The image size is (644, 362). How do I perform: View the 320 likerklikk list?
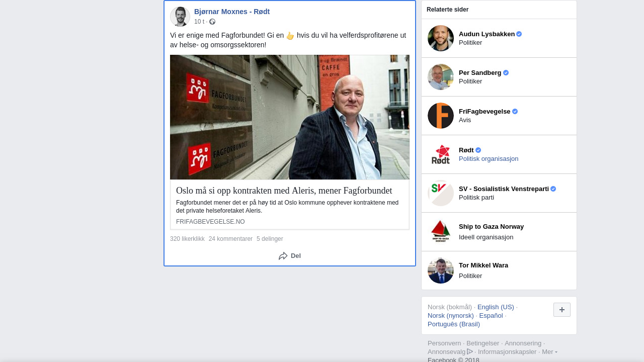[x=187, y=239]
